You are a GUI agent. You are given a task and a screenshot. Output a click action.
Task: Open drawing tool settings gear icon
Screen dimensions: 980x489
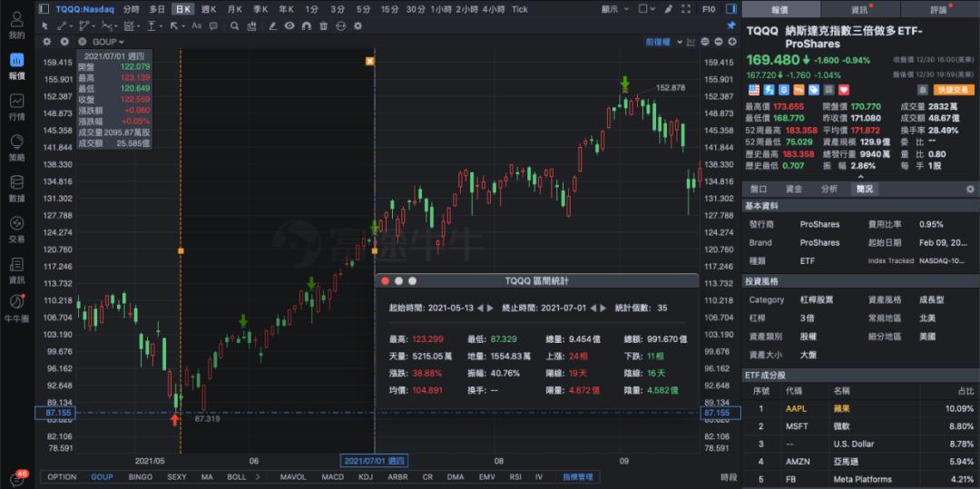pyautogui.click(x=358, y=25)
